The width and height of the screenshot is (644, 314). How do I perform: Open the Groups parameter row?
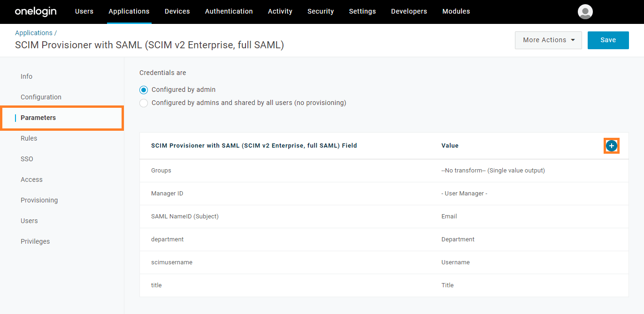384,171
